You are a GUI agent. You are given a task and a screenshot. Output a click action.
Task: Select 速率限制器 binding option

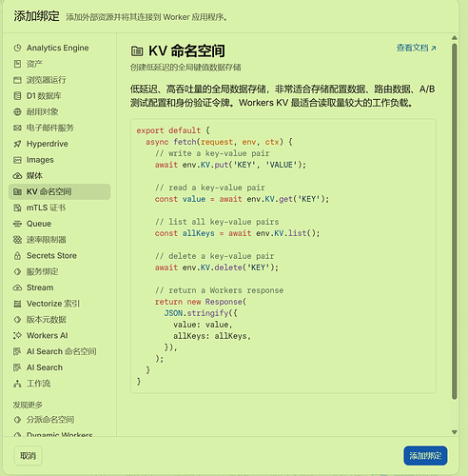(x=60, y=240)
